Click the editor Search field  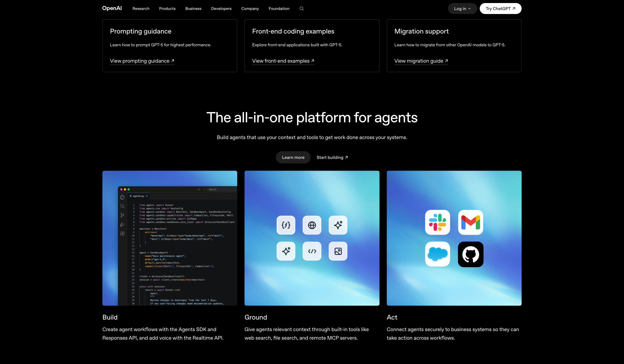coord(222,189)
